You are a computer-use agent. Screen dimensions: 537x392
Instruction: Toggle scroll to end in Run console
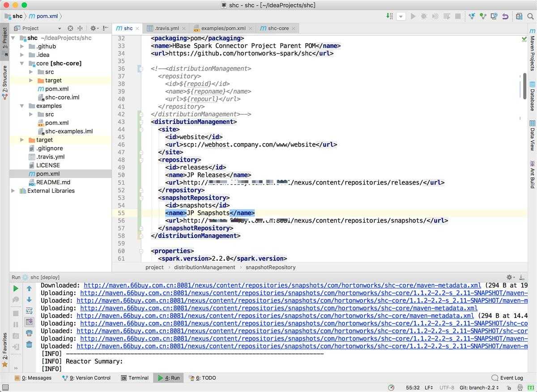click(x=29, y=322)
